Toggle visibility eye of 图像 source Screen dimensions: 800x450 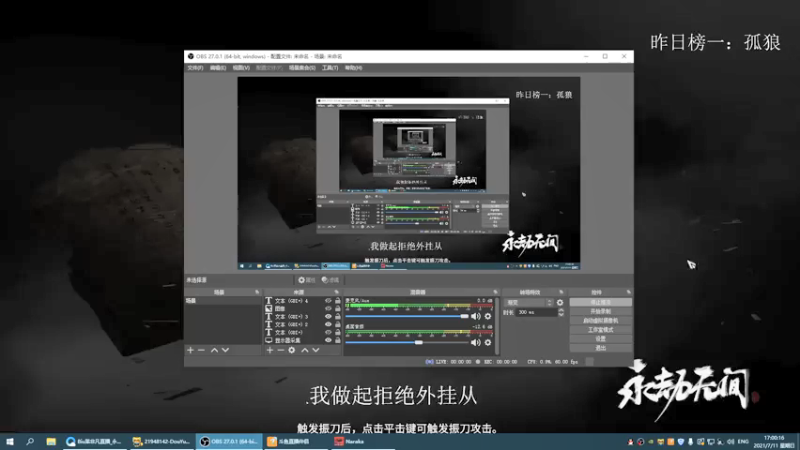pyautogui.click(x=328, y=309)
